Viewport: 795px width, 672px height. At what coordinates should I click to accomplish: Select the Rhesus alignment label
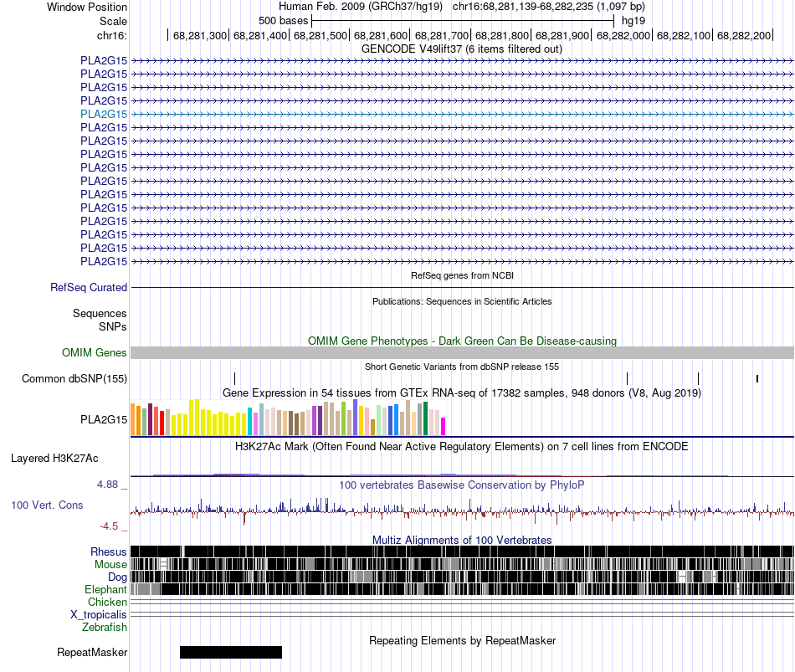tap(109, 551)
